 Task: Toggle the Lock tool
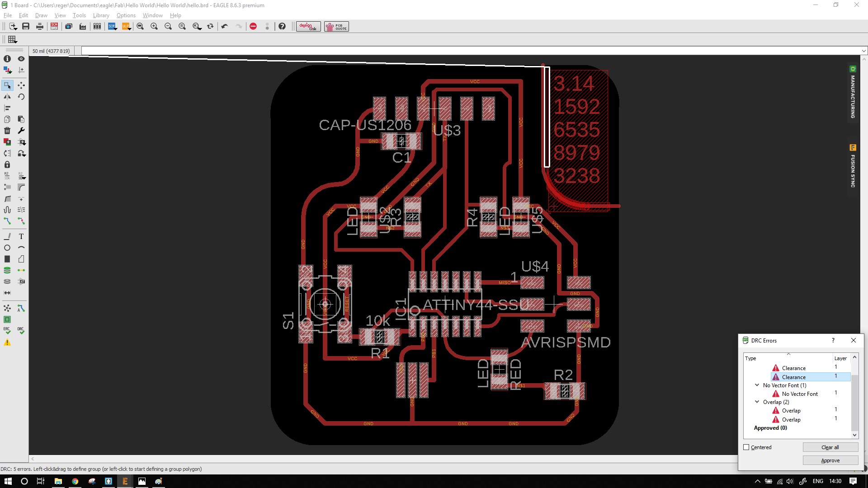[7, 164]
